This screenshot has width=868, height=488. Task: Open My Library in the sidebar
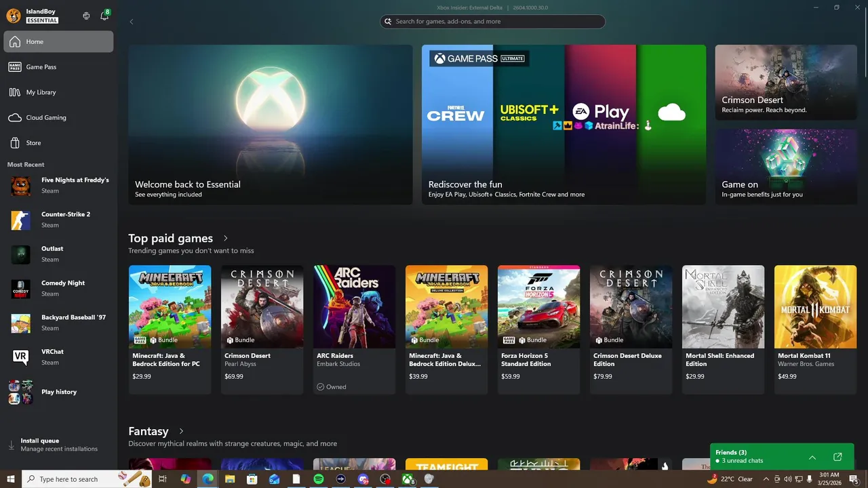[x=58, y=92]
